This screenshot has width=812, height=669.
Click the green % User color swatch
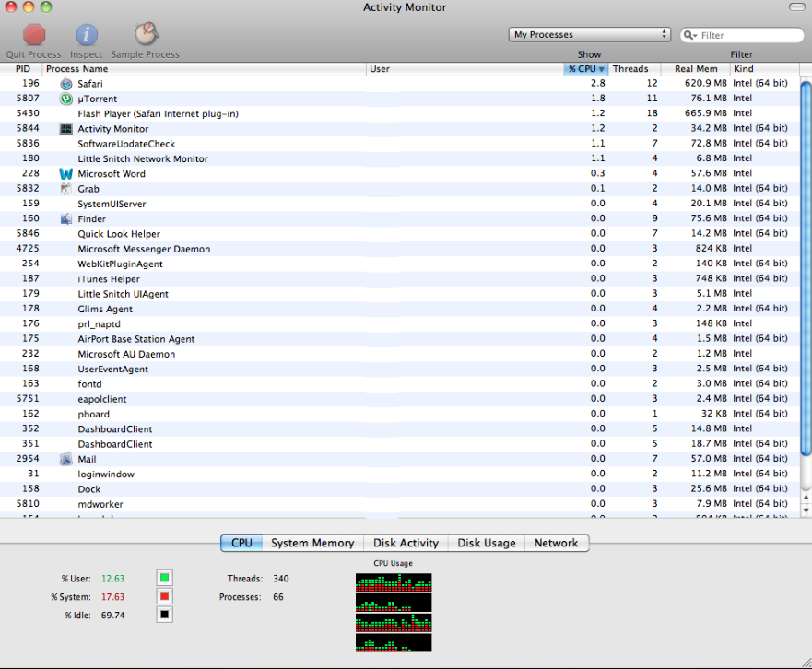click(165, 578)
